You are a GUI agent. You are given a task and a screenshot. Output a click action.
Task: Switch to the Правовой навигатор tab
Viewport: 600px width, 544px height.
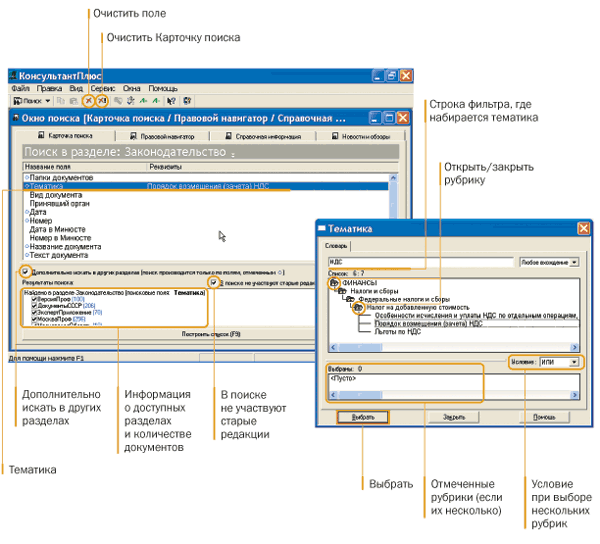(166, 135)
